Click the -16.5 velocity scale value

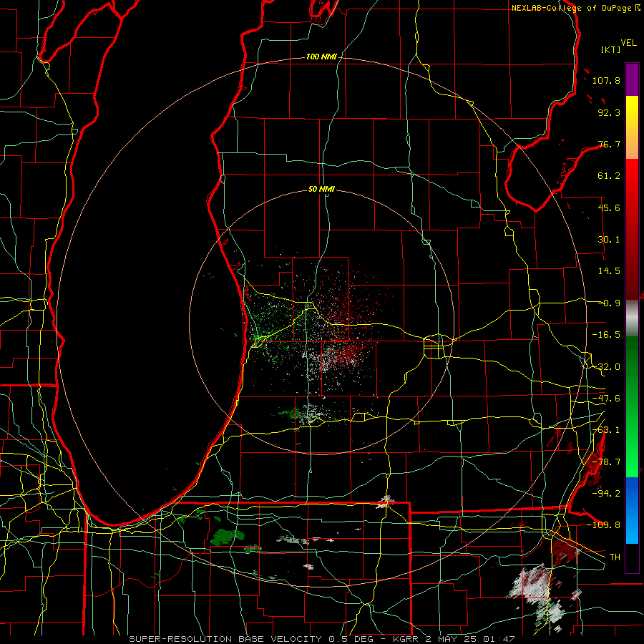[606, 335]
